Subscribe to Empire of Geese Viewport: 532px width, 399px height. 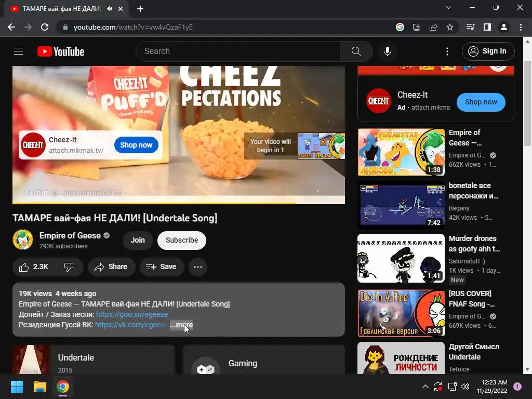click(x=182, y=240)
